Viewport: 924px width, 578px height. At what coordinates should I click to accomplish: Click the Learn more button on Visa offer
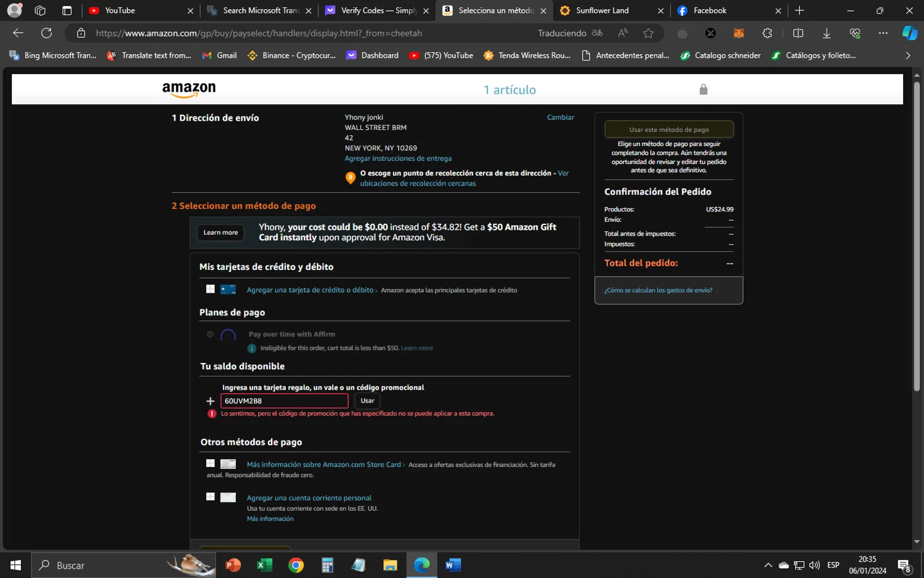coord(221,232)
